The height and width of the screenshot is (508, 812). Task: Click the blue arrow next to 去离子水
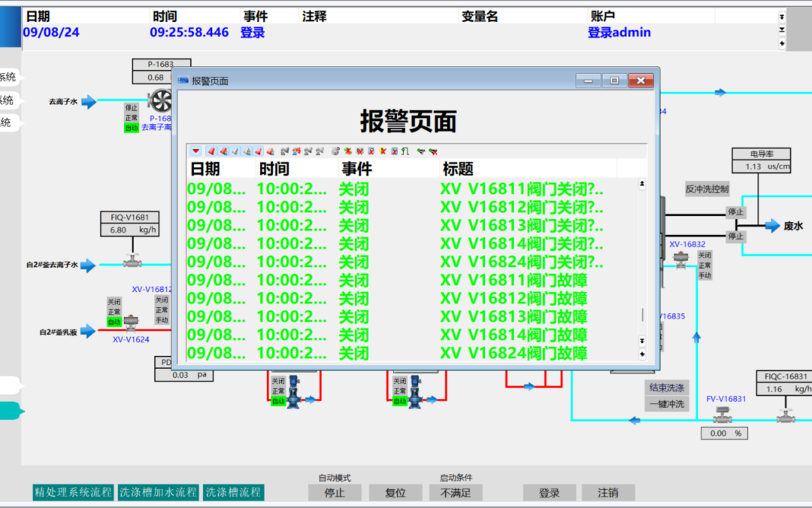(x=89, y=101)
